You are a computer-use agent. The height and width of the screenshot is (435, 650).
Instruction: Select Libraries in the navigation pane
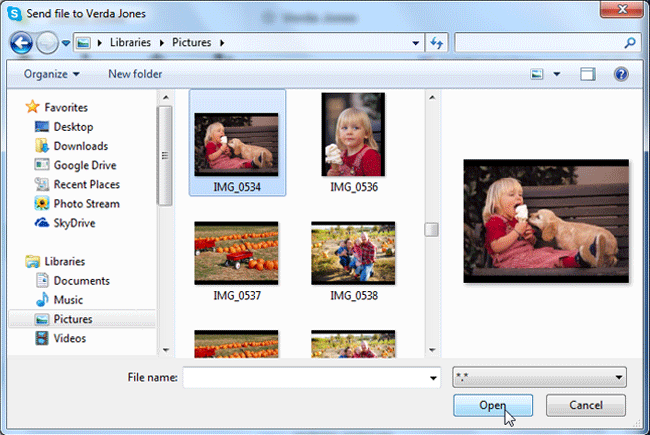coord(65,261)
